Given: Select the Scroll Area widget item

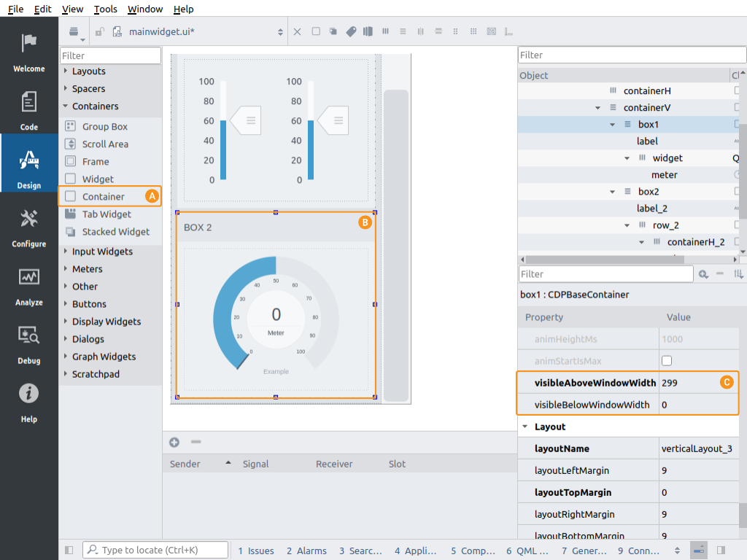Looking at the screenshot, I should tap(104, 144).
